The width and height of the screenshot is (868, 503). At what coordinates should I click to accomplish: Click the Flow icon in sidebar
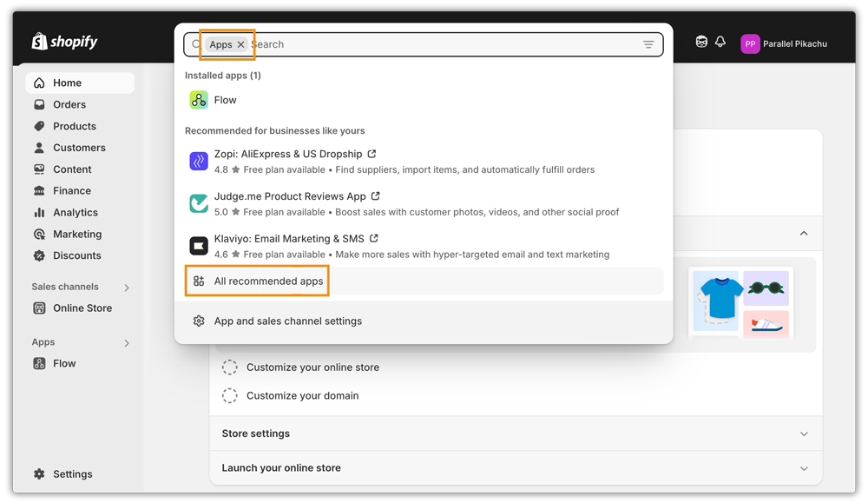(x=39, y=364)
